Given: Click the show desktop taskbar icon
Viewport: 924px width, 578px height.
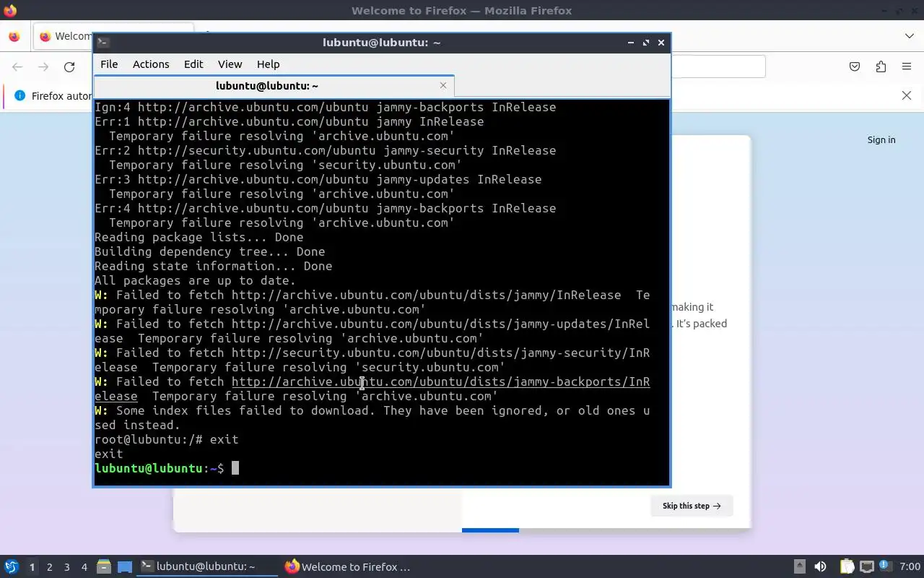Looking at the screenshot, I should pyautogui.click(x=125, y=567).
